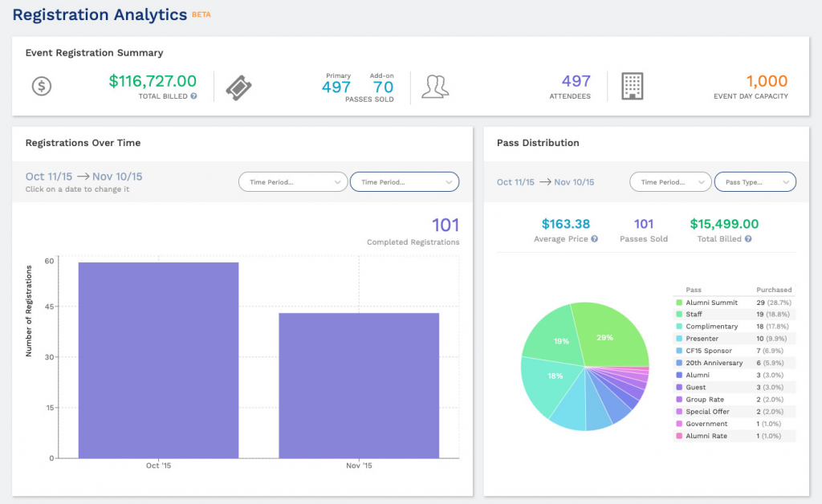
Task: Expand the Time Period dropdown in Pass Distribution
Action: tap(670, 182)
